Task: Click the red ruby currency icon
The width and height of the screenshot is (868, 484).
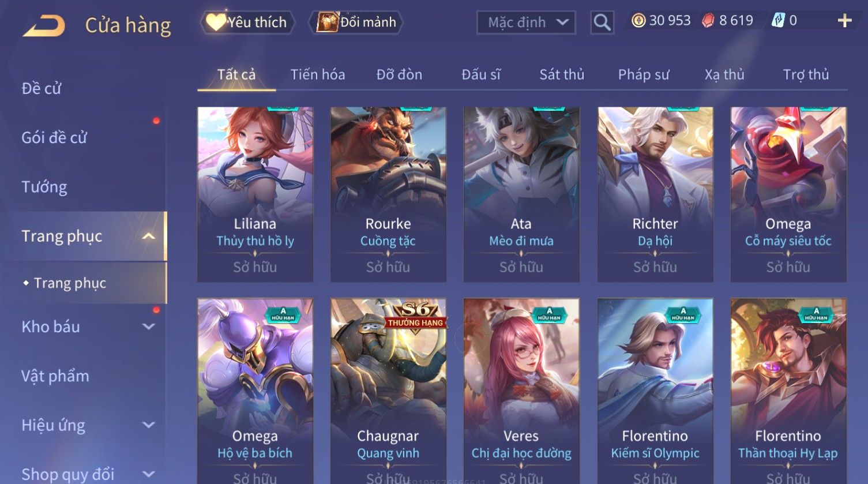Action: (x=708, y=21)
